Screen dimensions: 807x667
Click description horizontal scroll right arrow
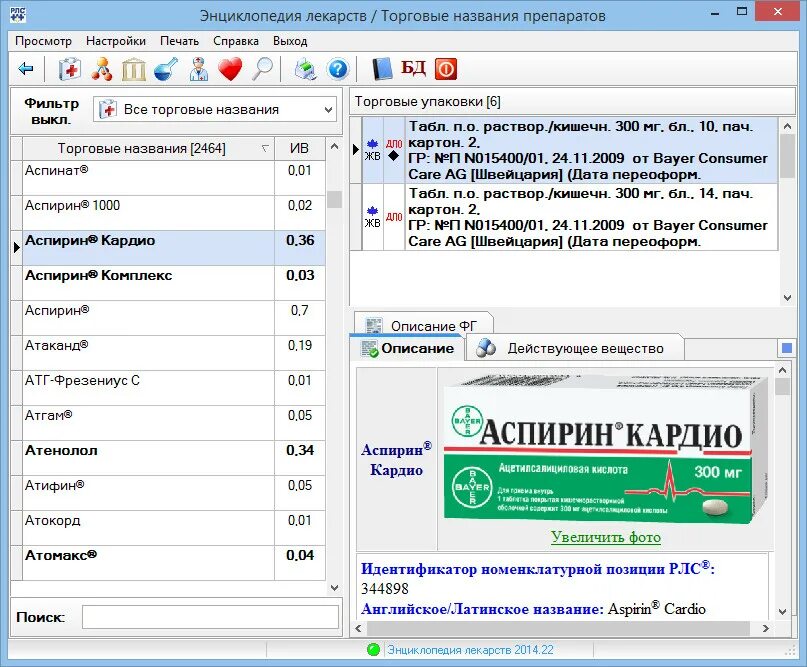click(766, 628)
